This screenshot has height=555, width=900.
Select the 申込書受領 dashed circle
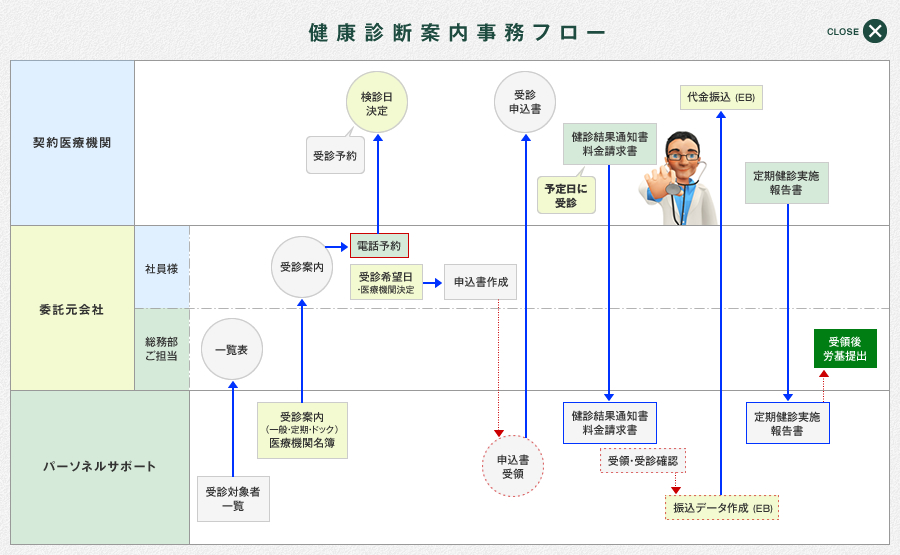(513, 466)
